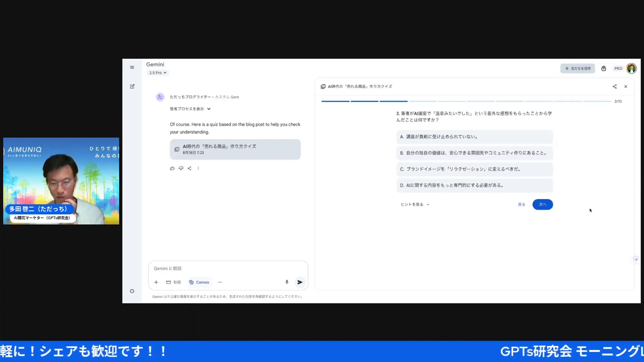Select the 動画 video tool in the prompt box

pos(173,282)
